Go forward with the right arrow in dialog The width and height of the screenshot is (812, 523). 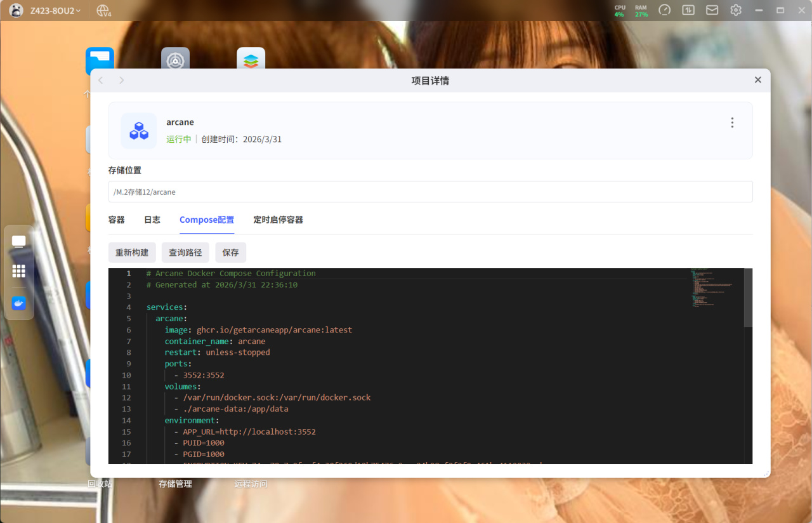(x=122, y=80)
